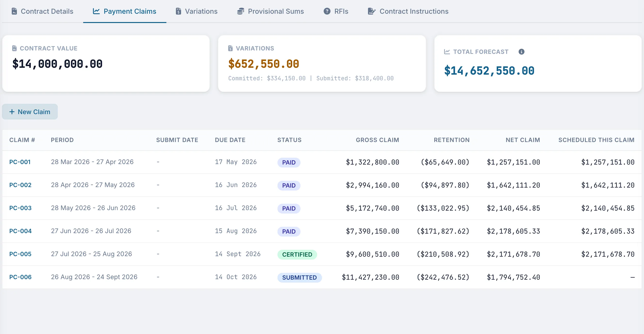This screenshot has height=334, width=644.
Task: Switch to the Variations tab
Action: [x=196, y=11]
